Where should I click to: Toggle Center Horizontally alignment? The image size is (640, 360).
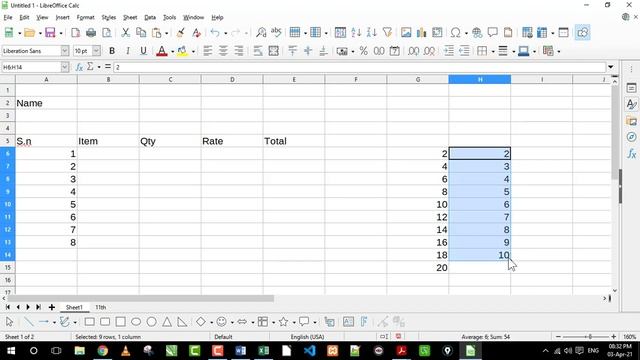(223, 51)
